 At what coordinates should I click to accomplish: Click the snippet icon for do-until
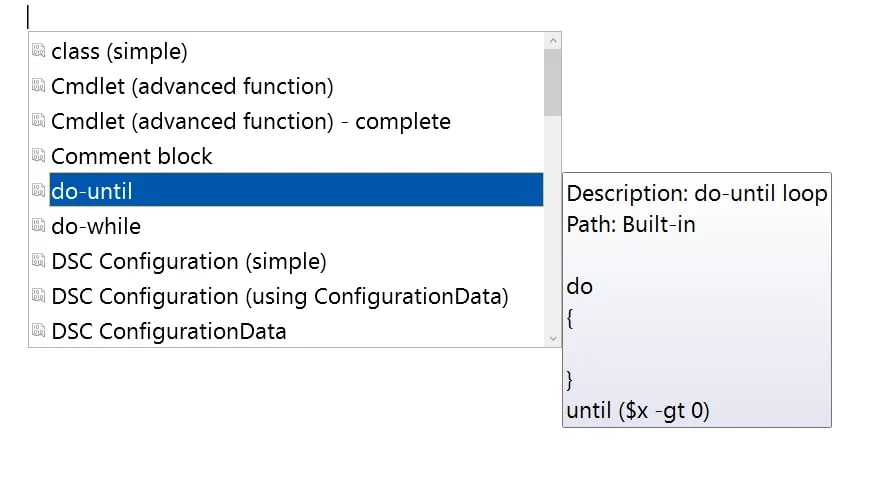click(x=39, y=191)
